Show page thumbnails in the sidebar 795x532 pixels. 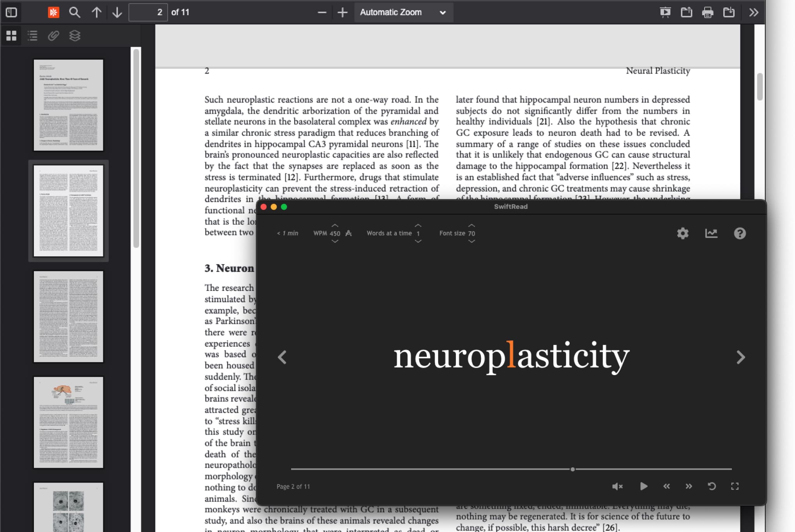coord(11,35)
